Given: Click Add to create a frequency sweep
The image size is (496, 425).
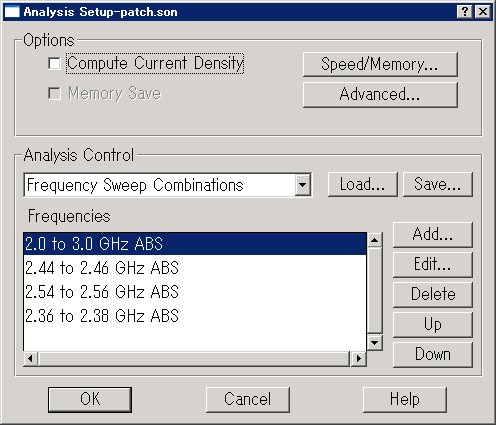Looking at the screenshot, I should click(433, 234).
